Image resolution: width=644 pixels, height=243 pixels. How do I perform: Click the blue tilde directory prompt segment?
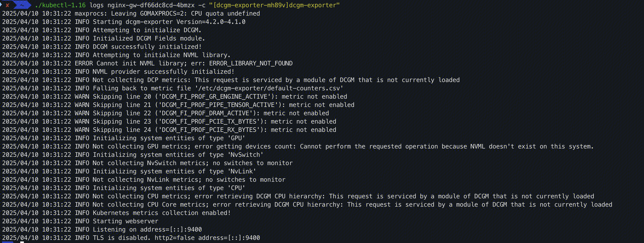(x=21, y=5)
